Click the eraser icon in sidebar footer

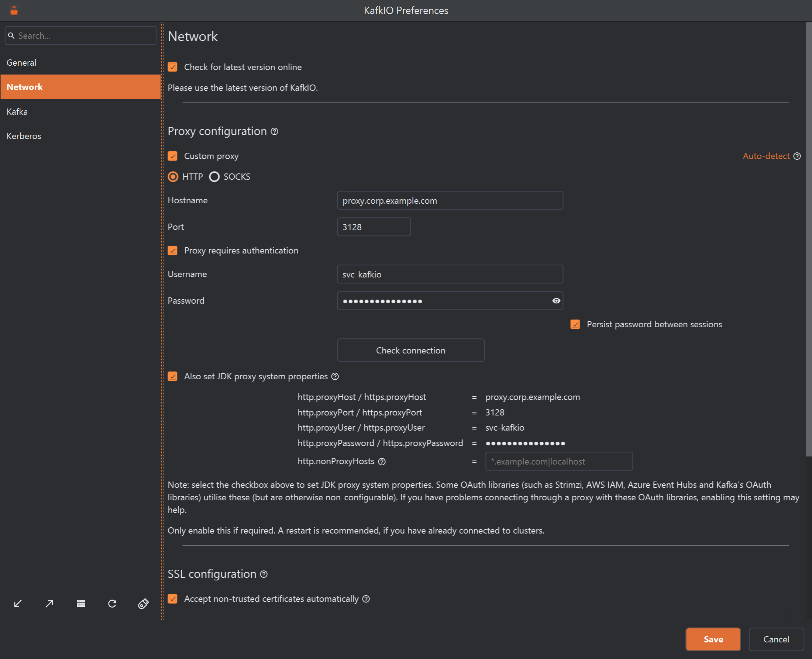[144, 604]
